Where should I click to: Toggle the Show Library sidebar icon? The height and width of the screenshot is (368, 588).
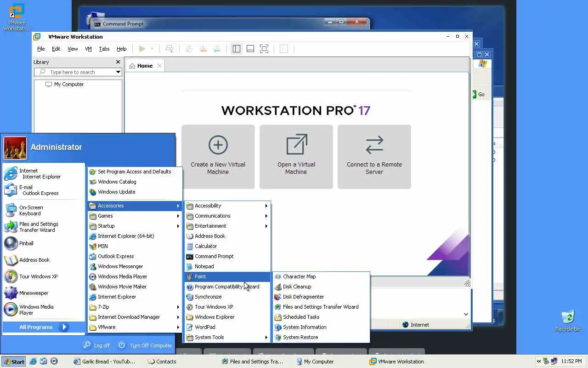click(237, 49)
